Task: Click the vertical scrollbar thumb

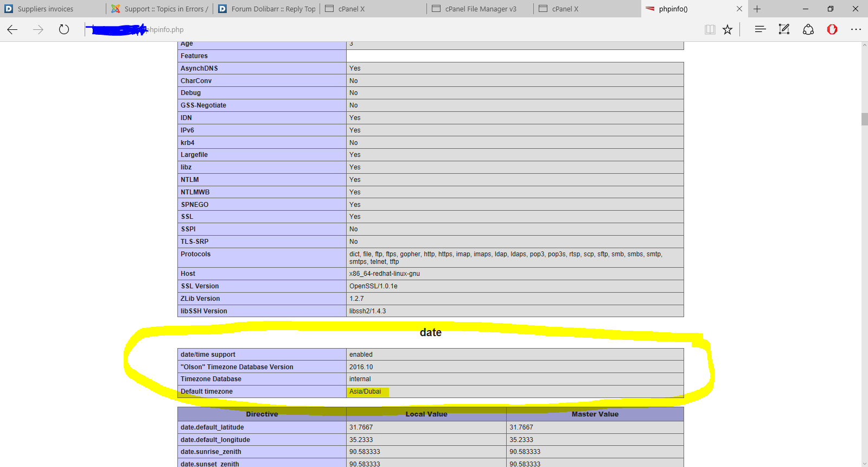Action: click(864, 119)
